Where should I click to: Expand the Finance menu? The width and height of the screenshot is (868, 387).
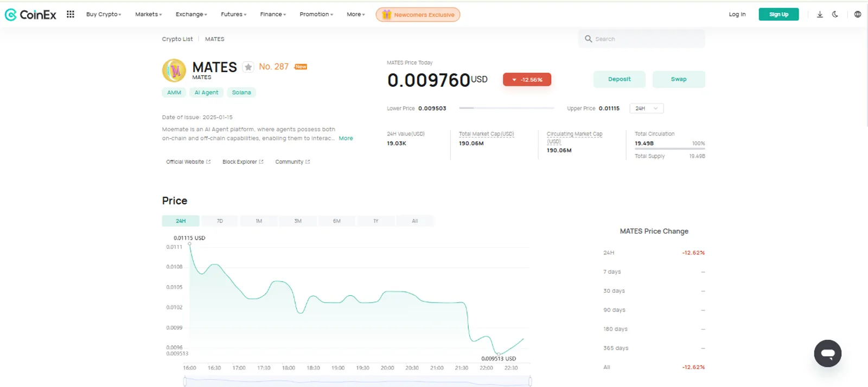click(x=273, y=15)
